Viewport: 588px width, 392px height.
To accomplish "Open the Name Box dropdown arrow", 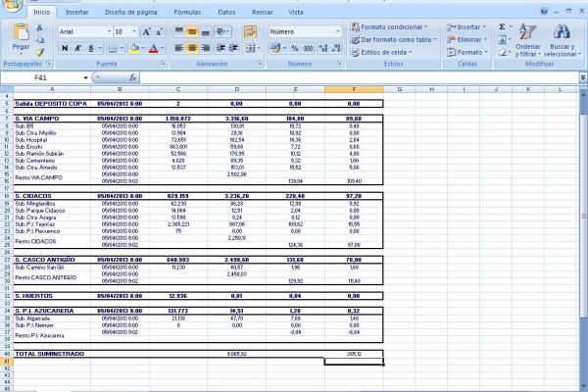I will click(85, 77).
